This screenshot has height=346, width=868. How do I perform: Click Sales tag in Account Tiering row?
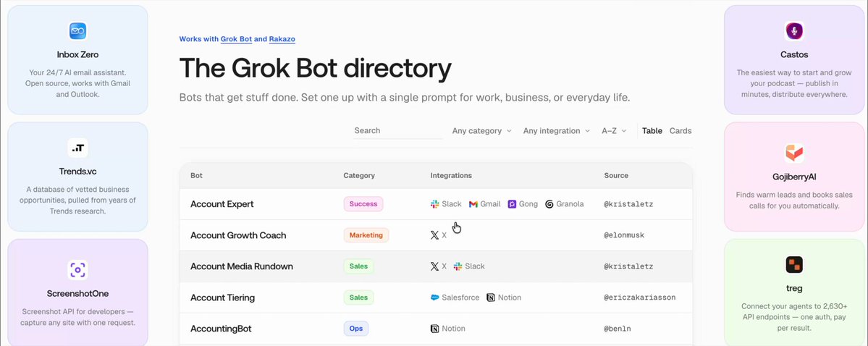tap(359, 298)
